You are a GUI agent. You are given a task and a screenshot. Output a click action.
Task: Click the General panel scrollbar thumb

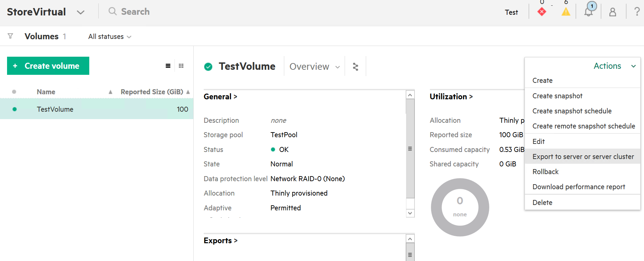coord(410,149)
